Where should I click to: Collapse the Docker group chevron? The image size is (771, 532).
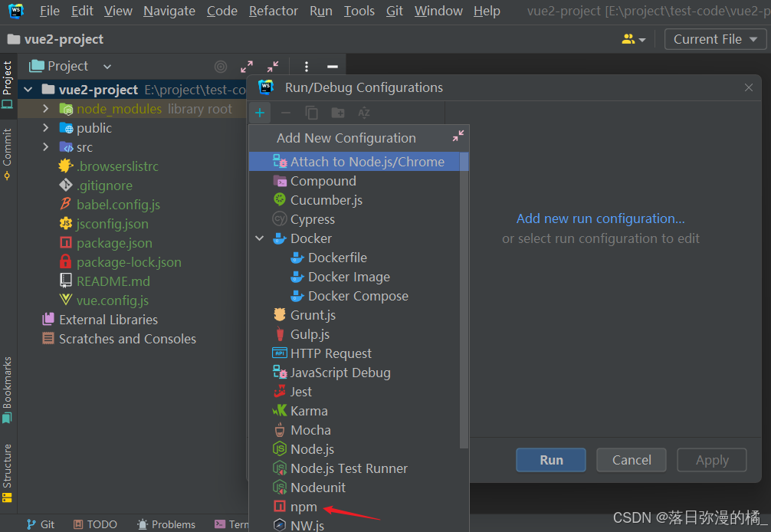pyautogui.click(x=260, y=238)
